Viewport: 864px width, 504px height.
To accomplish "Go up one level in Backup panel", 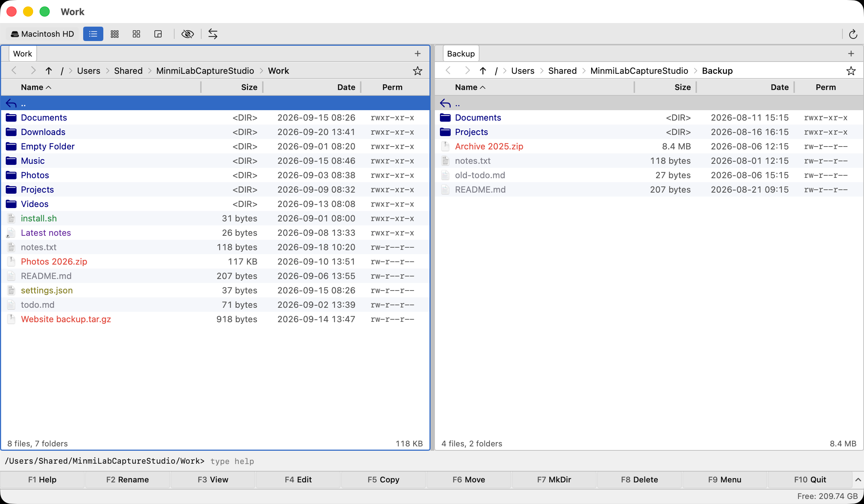I will [483, 71].
